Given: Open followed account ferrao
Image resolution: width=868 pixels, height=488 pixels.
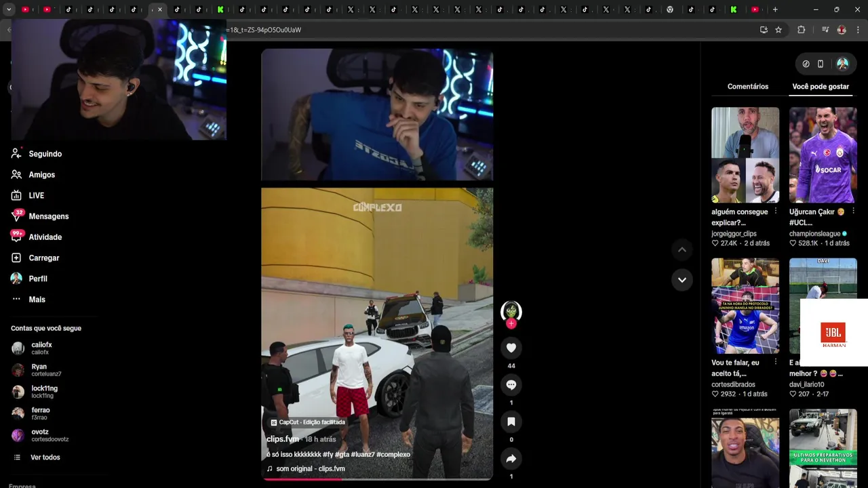Looking at the screenshot, I should click(41, 413).
